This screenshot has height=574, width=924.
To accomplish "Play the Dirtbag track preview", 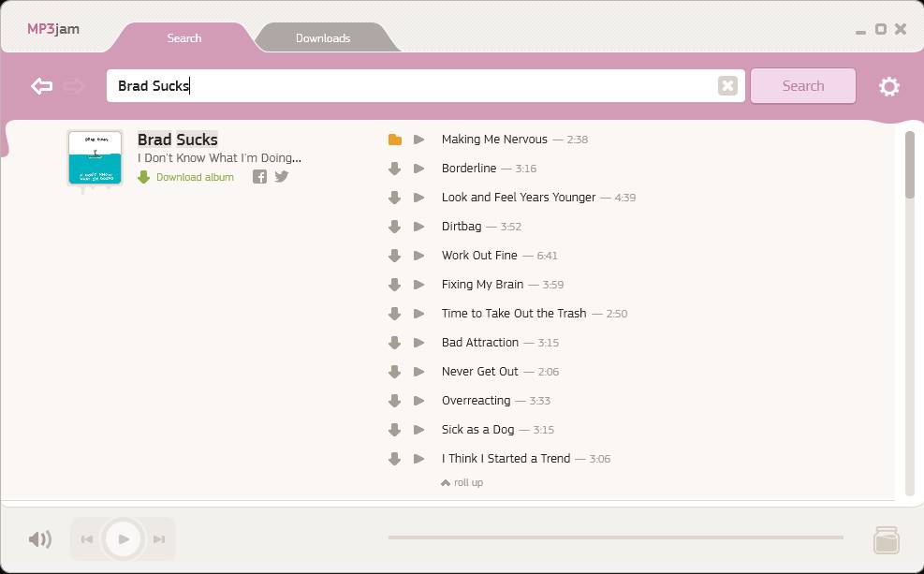I will click(419, 227).
